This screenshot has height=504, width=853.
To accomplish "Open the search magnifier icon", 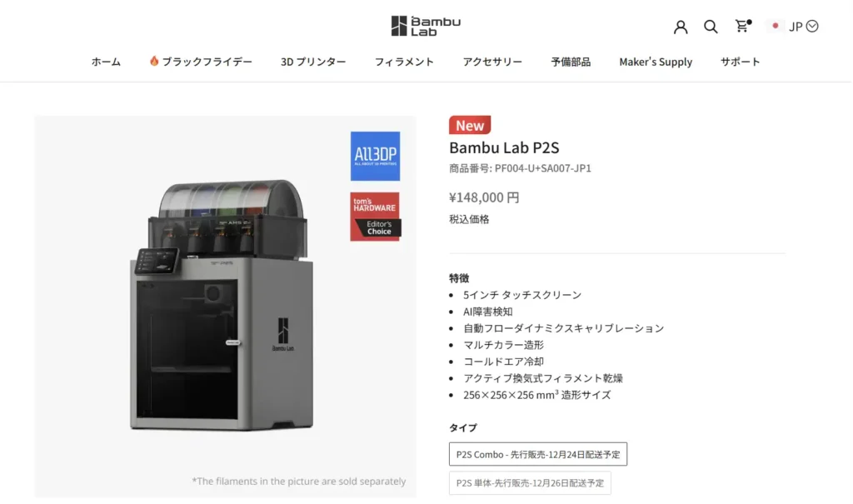I will tap(711, 27).
